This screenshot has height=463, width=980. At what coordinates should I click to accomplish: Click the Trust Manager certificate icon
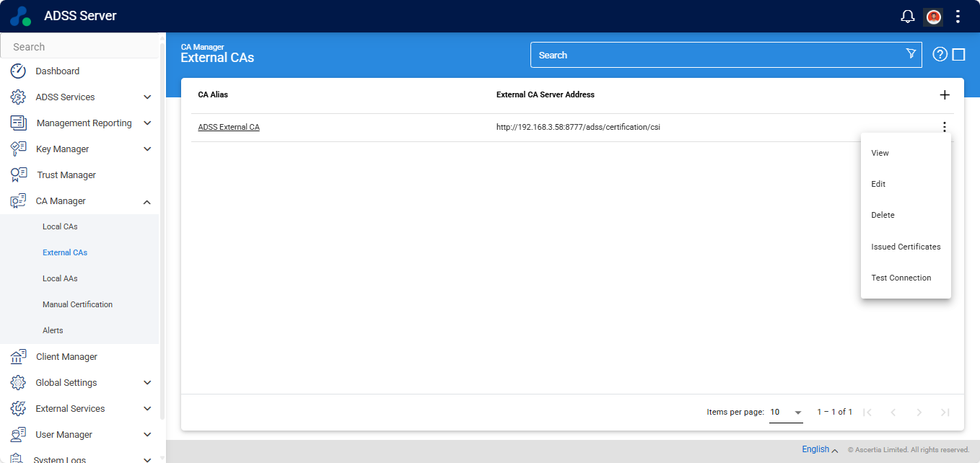(19, 175)
